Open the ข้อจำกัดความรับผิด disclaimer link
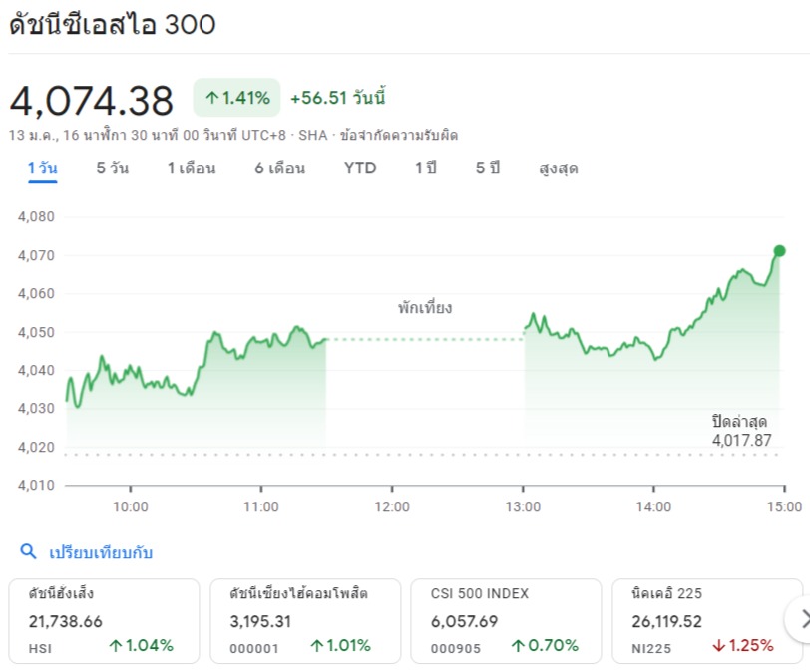The width and height of the screenshot is (810, 672). 399,134
